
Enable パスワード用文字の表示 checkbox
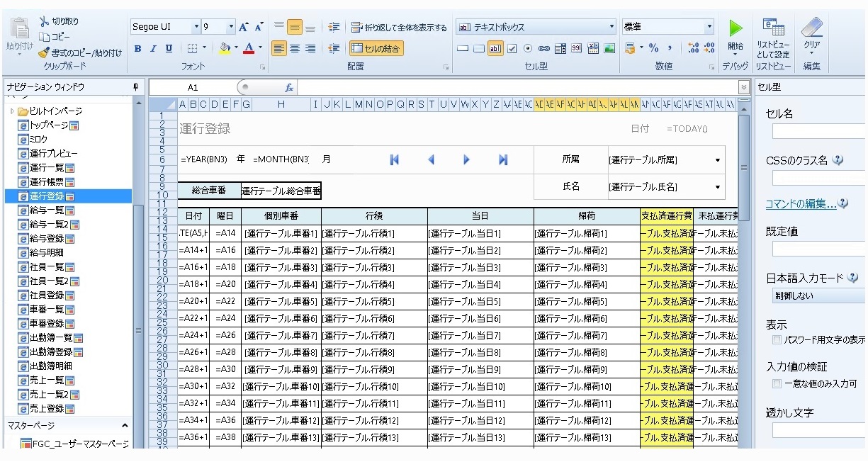[x=777, y=339]
